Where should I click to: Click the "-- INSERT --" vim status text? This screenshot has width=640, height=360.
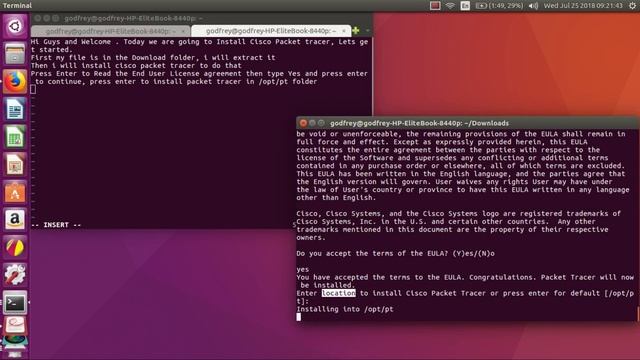[56, 225]
